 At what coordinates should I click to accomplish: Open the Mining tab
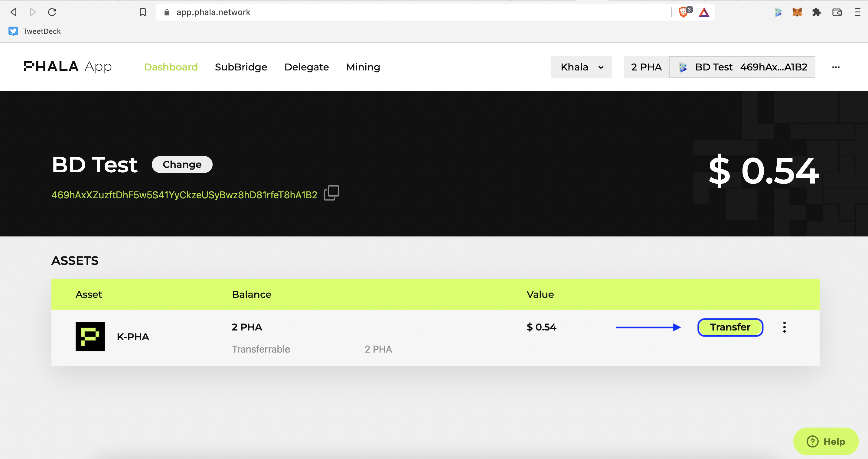point(363,67)
